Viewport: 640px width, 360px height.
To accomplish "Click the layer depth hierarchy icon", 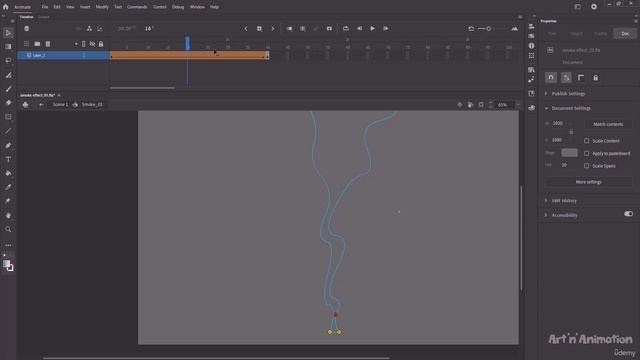I will click(x=89, y=29).
